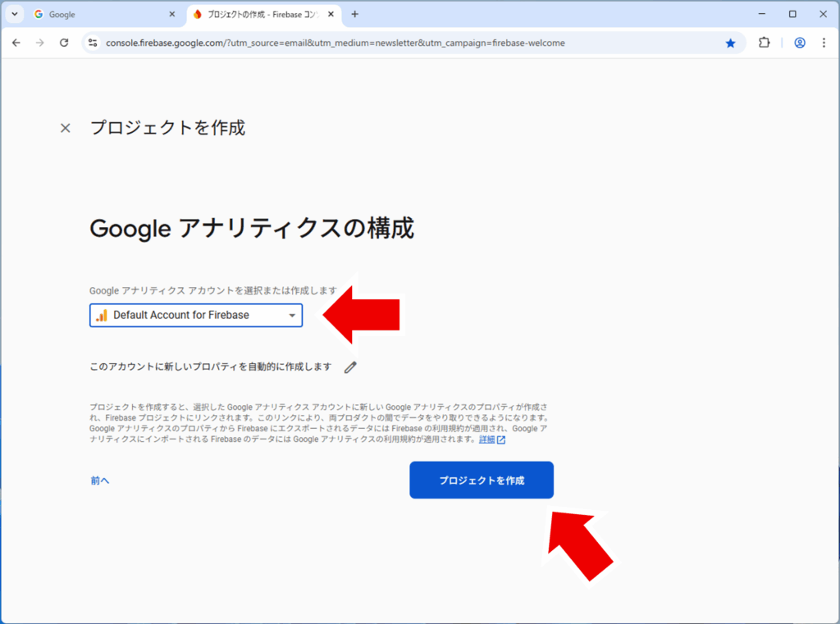
Task: Open the Chrome profile icon
Action: [800, 43]
